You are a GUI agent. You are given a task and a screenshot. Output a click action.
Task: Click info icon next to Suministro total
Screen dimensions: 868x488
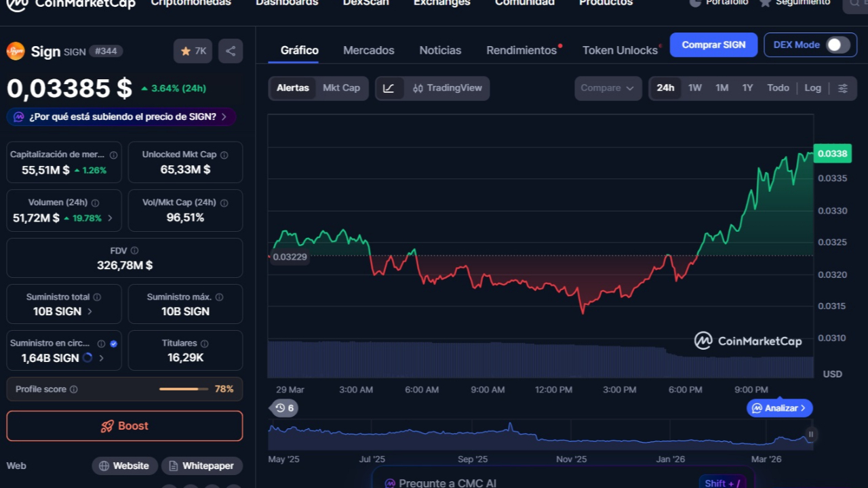[97, 297]
